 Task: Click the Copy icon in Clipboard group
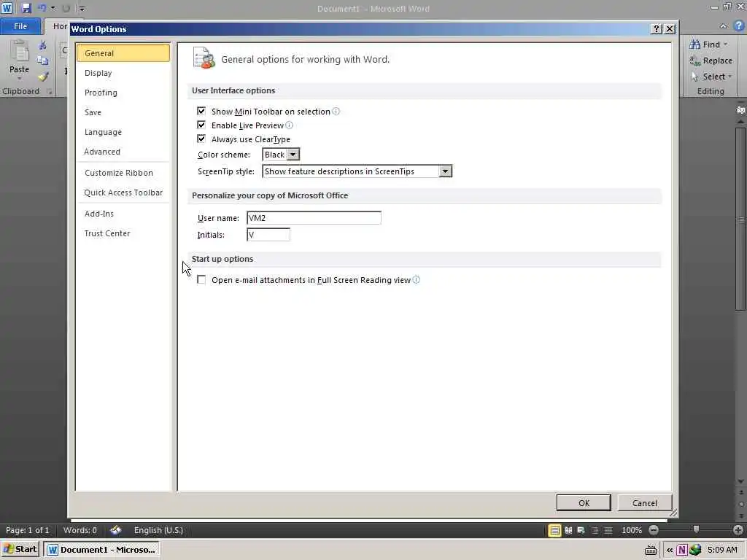tap(43, 61)
